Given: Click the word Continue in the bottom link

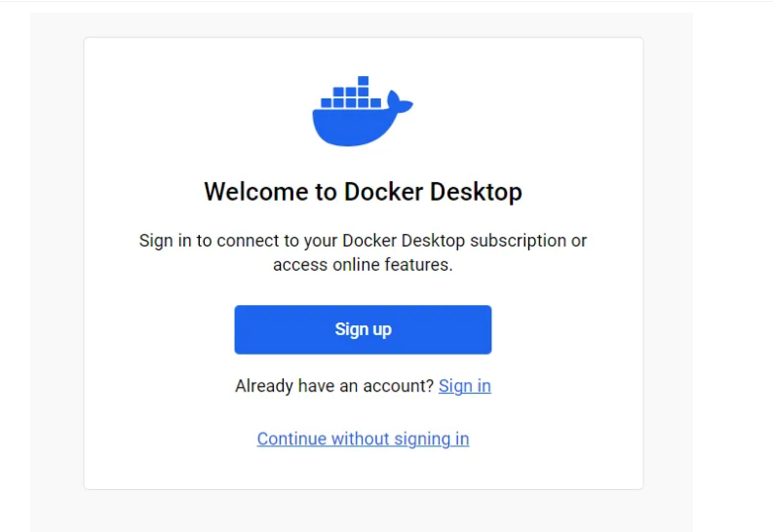Looking at the screenshot, I should (291, 438).
